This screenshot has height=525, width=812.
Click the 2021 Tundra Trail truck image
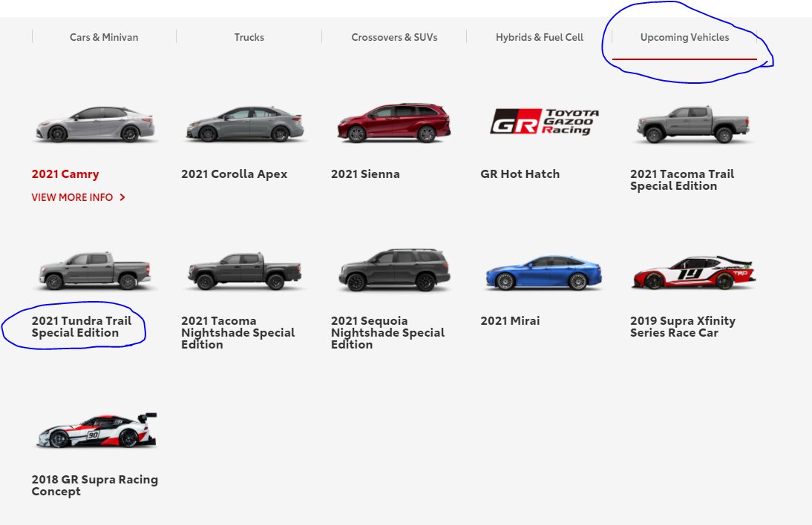click(95, 271)
